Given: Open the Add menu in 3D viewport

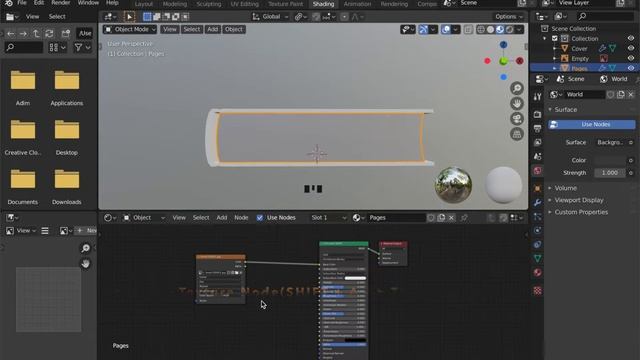Looking at the screenshot, I should click(x=212, y=29).
